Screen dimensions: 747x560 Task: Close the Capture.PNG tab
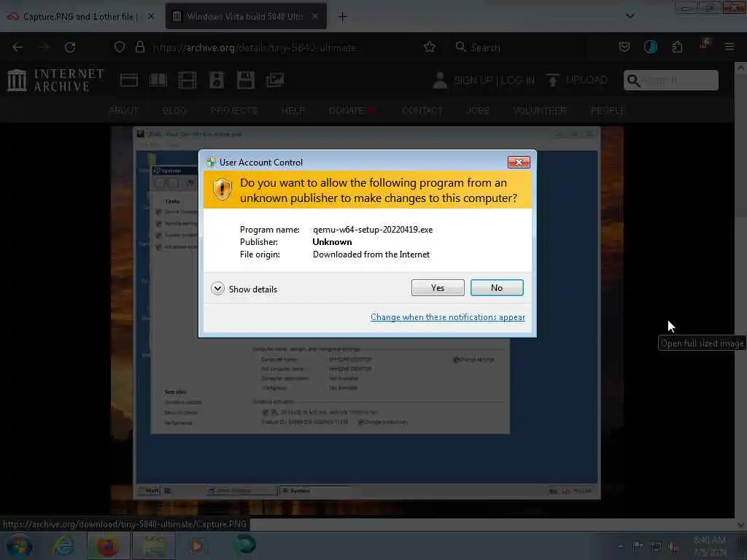[150, 17]
